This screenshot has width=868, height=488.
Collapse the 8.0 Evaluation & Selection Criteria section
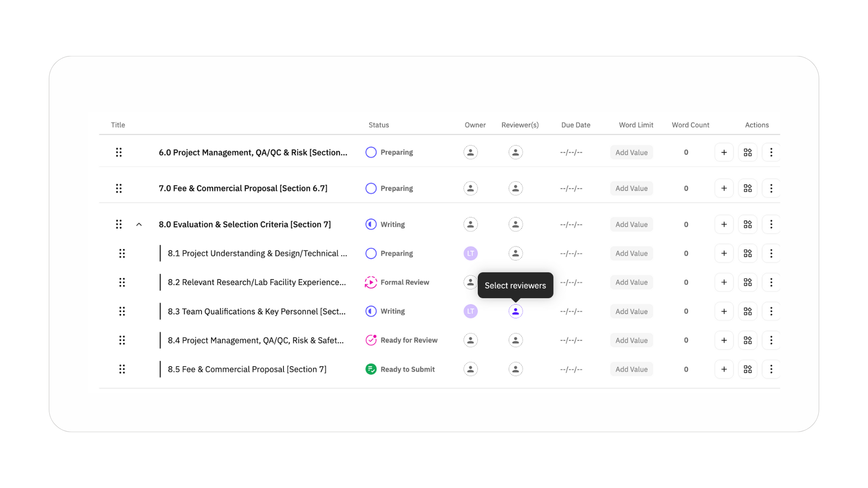139,225
